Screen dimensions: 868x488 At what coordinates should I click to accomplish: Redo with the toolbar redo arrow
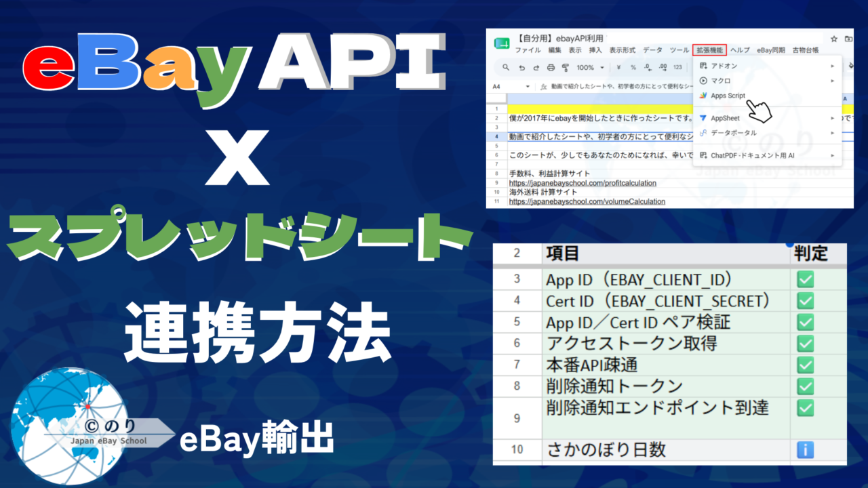click(536, 68)
